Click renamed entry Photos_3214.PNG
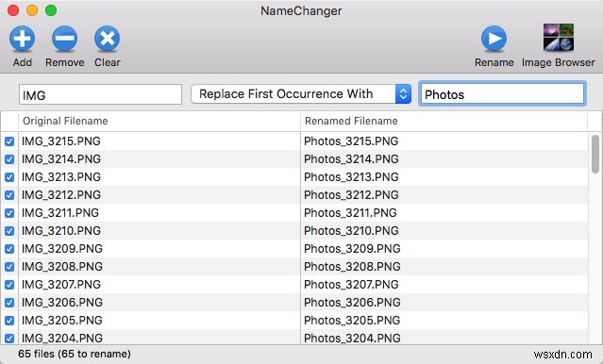 click(x=351, y=159)
